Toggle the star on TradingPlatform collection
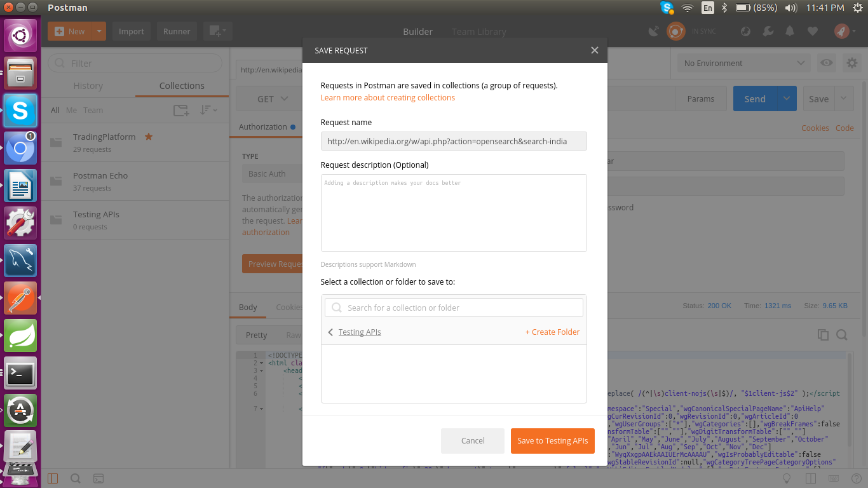Image resolution: width=868 pixels, height=488 pixels. point(149,137)
